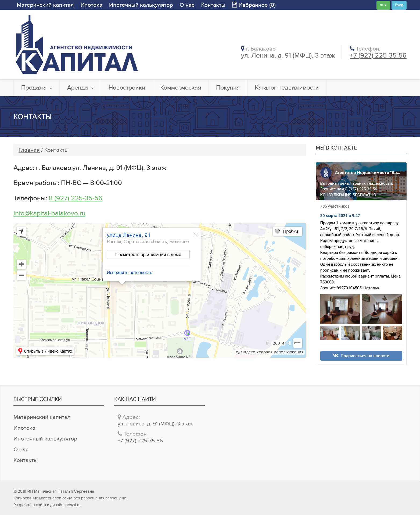The width and height of the screenshot is (420, 515).
Task: Click the map geolocation arrow icon
Action: [21, 231]
